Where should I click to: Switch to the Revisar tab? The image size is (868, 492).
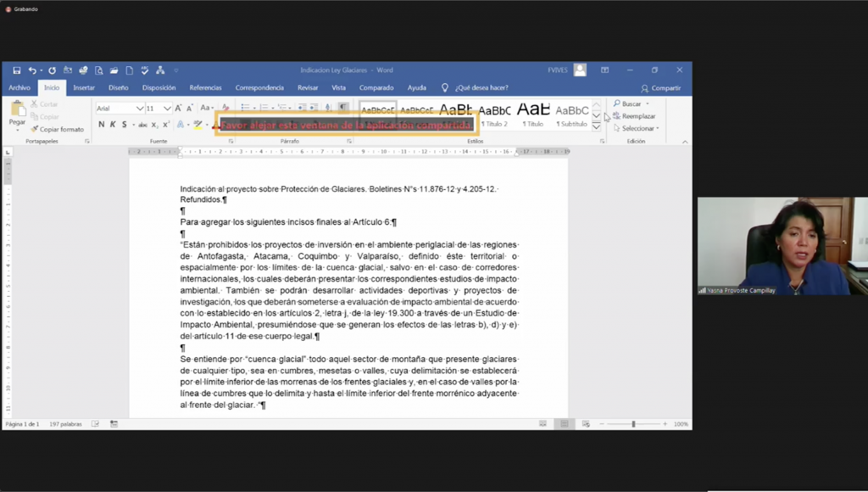pos(308,87)
